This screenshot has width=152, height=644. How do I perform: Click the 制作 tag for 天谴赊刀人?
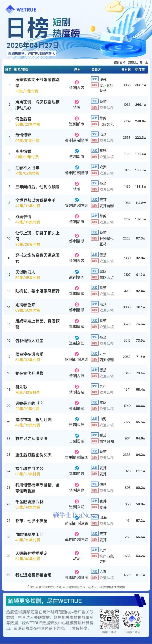(x=95, y=278)
